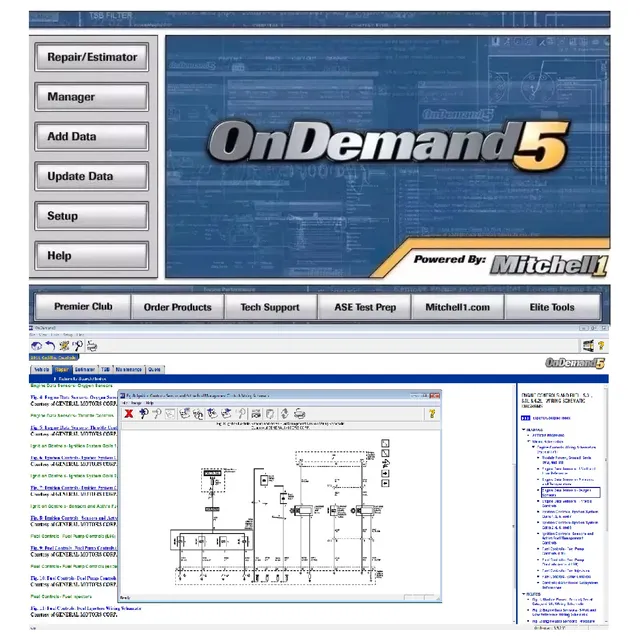The image size is (640, 640).
Task: Open the Fig. 11 Fuel Injectors Wiring Schematic link
Action: pos(86,608)
